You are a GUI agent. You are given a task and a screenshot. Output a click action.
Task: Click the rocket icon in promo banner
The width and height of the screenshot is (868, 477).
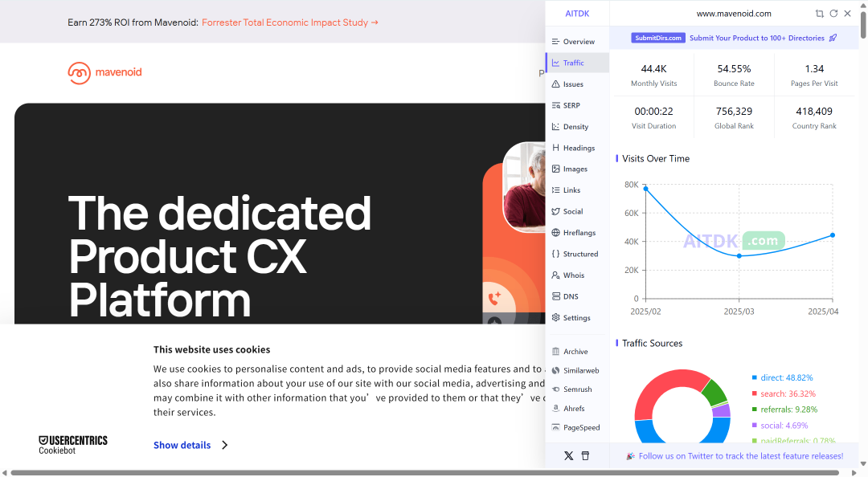833,38
